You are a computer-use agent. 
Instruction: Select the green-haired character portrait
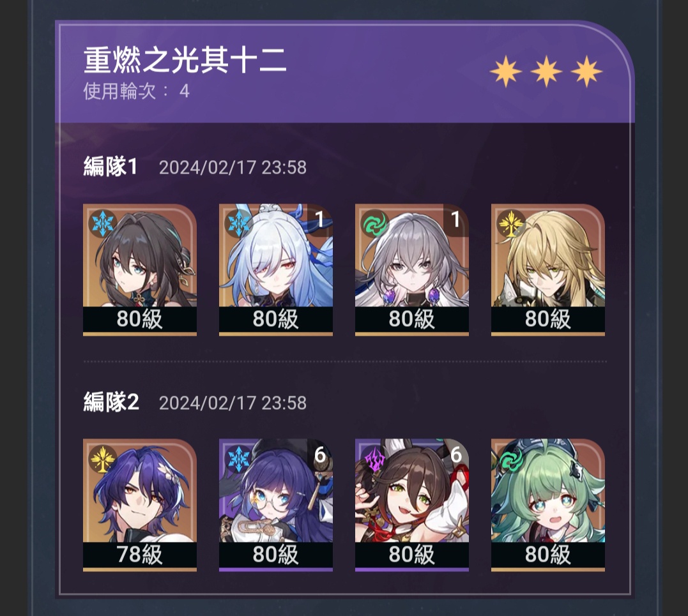[548, 505]
